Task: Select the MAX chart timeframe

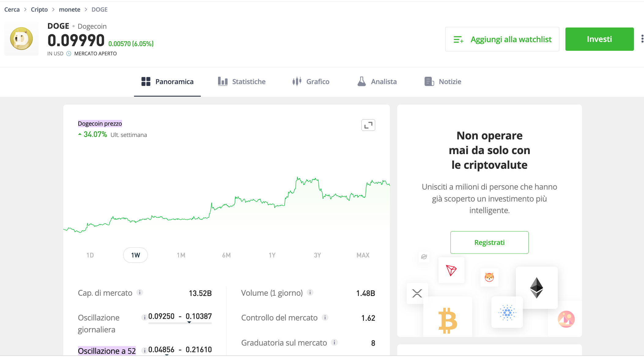Action: (363, 255)
